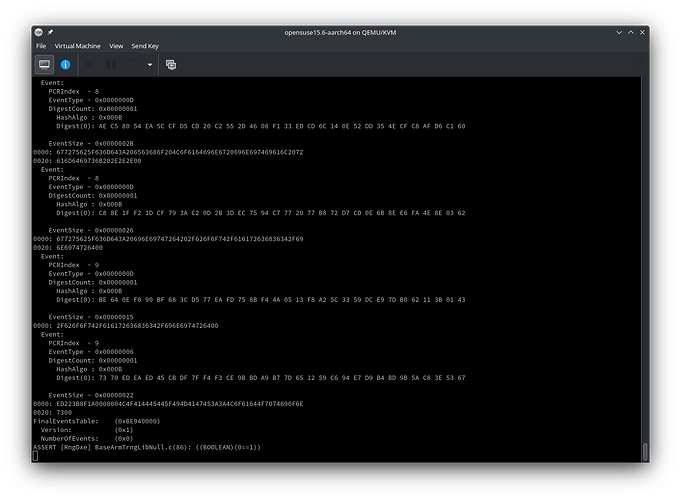This screenshot has height=500, width=680.
Task: Click hex line starting 0000: 2F626F6F
Action: (x=125, y=326)
